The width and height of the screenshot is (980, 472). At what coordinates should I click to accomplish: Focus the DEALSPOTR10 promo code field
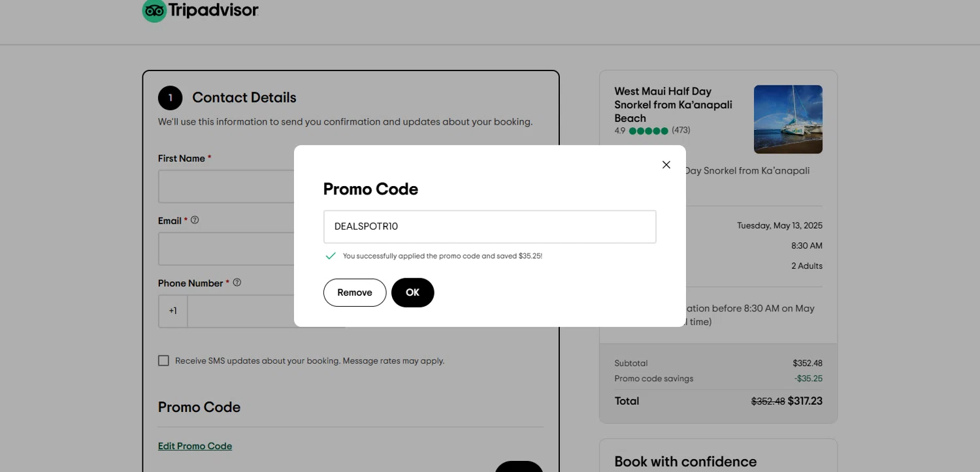point(489,227)
